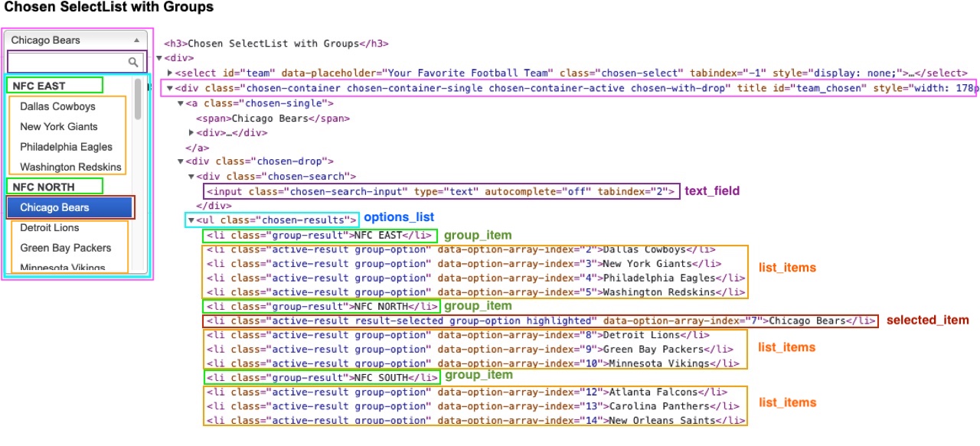Click the Dallas Cowboys li code line
The width and height of the screenshot is (980, 446).
pos(462,249)
